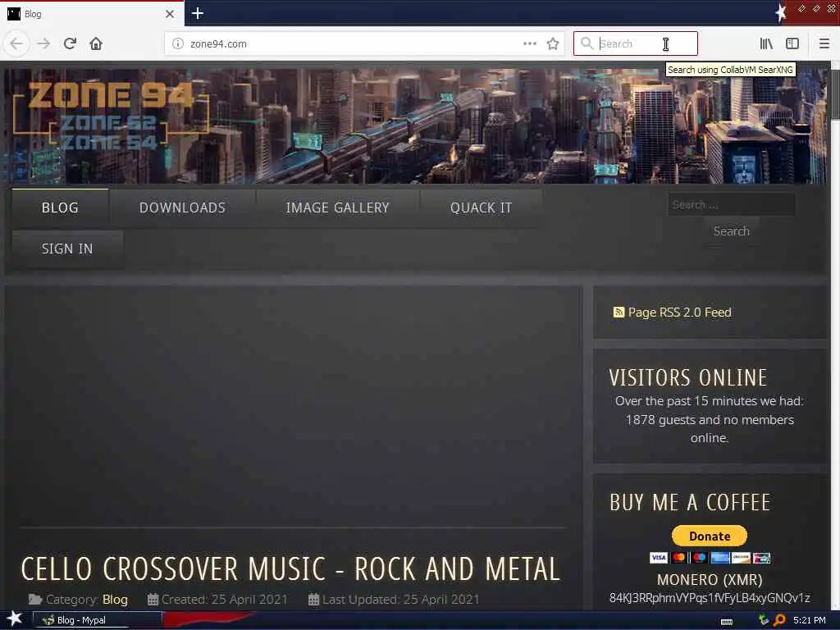Close the Blog tab

(x=170, y=14)
